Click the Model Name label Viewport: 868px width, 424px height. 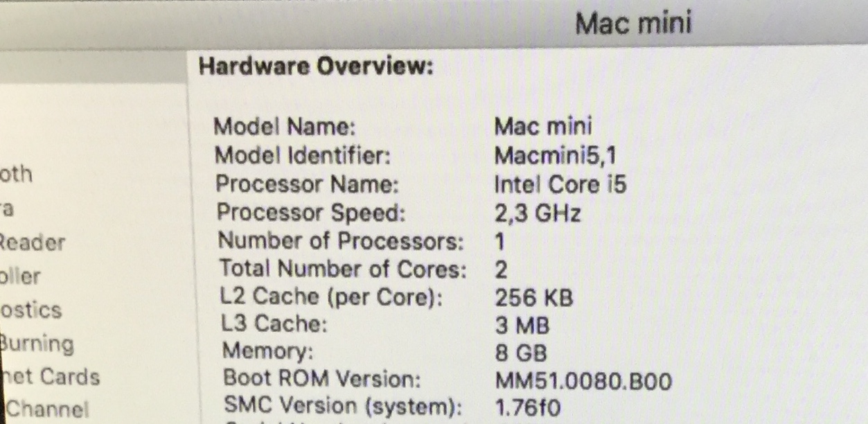click(285, 127)
